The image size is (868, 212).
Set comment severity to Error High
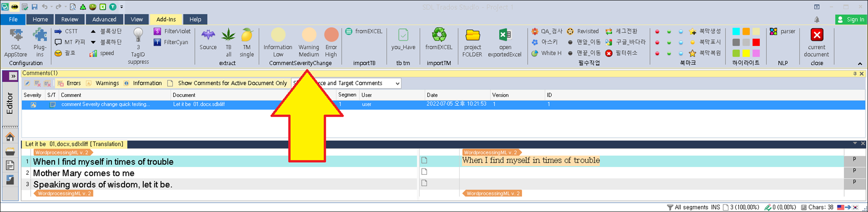pyautogui.click(x=331, y=42)
